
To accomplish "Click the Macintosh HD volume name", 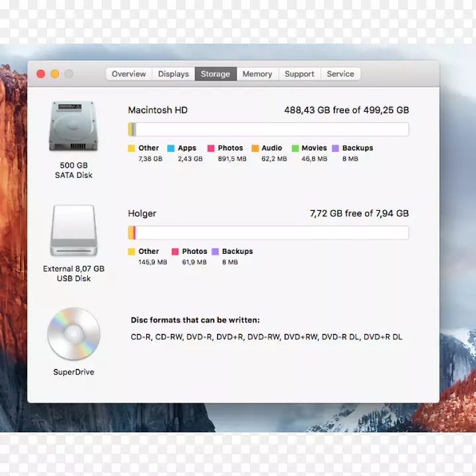I will 158,110.
